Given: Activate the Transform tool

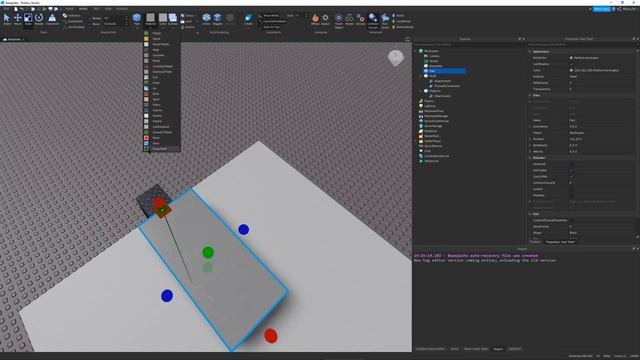Looking at the screenshot, I should pyautogui.click(x=52, y=19).
